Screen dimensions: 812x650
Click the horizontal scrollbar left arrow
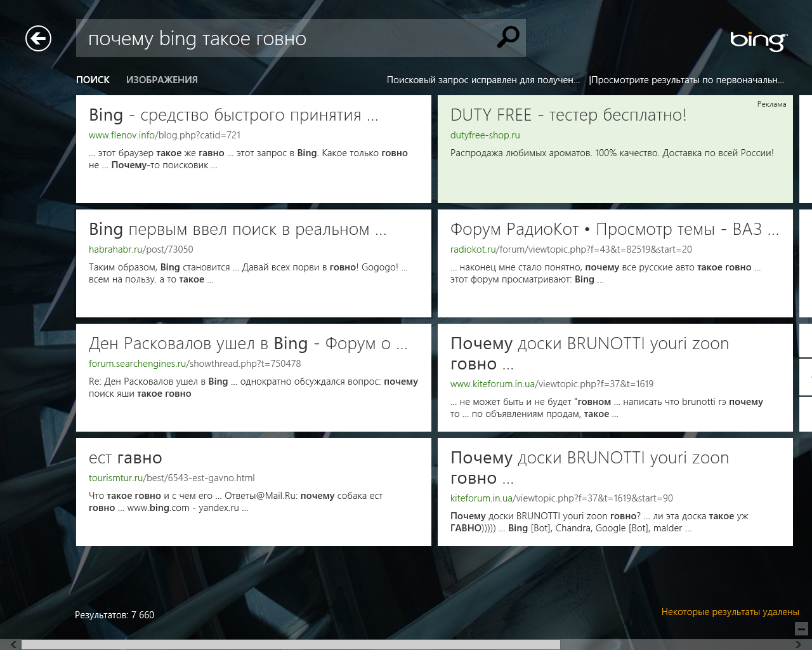pyautogui.click(x=13, y=644)
